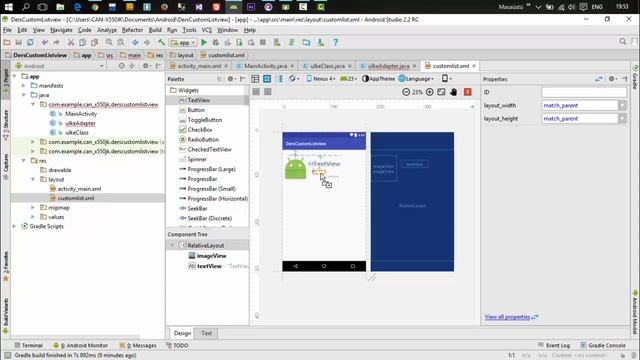Click the Synchronize refresh icon
The width and height of the screenshot is (640, 360).
pos(30,42)
